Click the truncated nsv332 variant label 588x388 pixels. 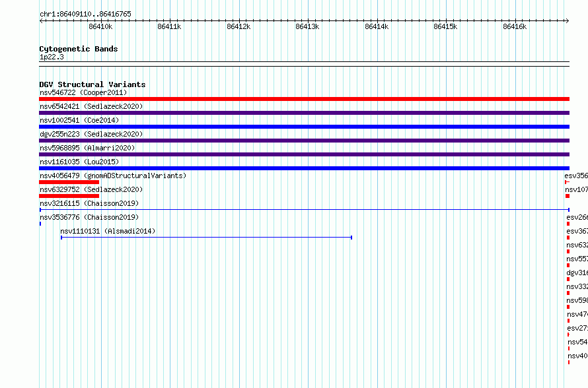click(x=577, y=286)
